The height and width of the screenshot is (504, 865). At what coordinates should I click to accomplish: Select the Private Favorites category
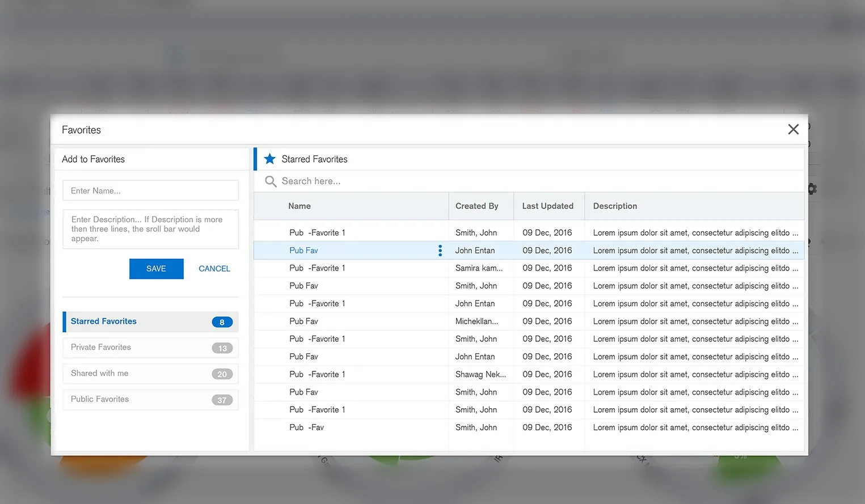point(150,348)
